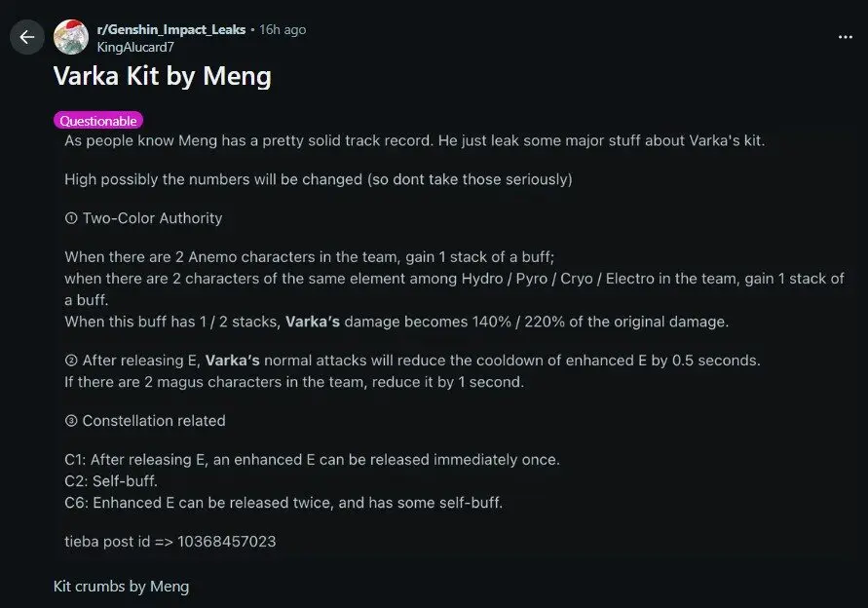Visit the r/Genshin_Impact_Leaks subreddit link
Viewport: 868px width, 608px height.
point(171,29)
